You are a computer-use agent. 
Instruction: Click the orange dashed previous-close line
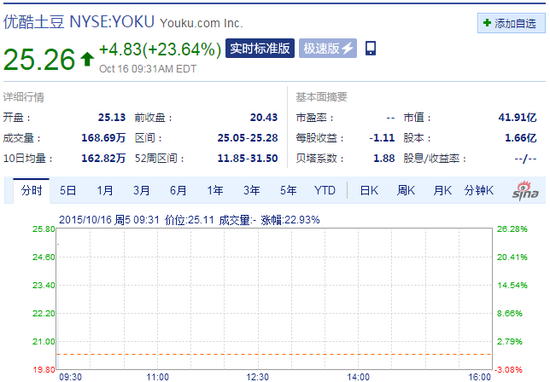point(274,354)
